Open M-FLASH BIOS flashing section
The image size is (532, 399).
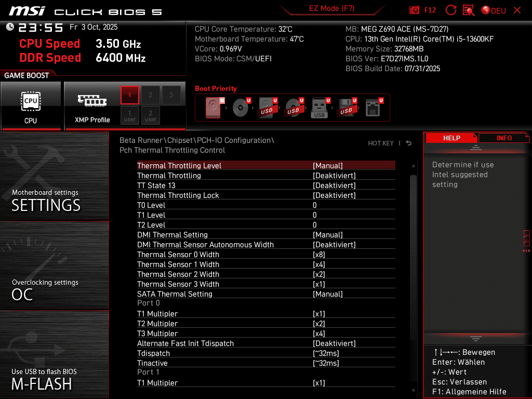[54, 354]
